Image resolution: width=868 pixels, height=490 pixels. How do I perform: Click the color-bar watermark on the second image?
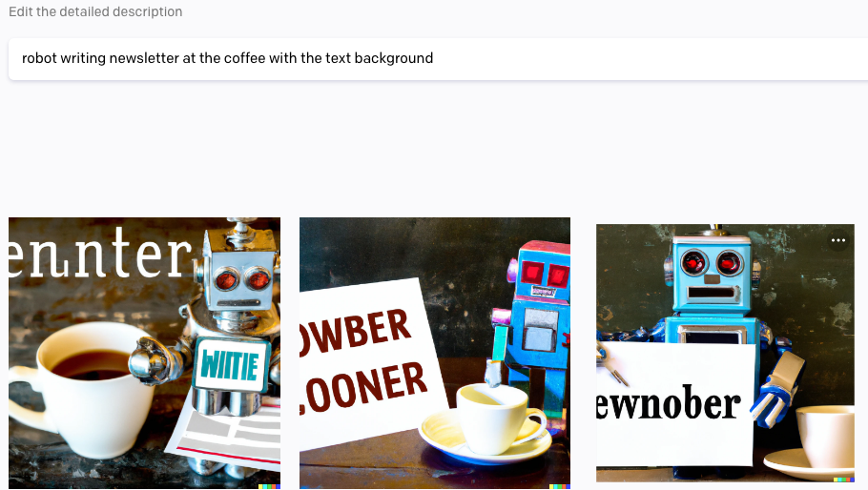pyautogui.click(x=560, y=487)
